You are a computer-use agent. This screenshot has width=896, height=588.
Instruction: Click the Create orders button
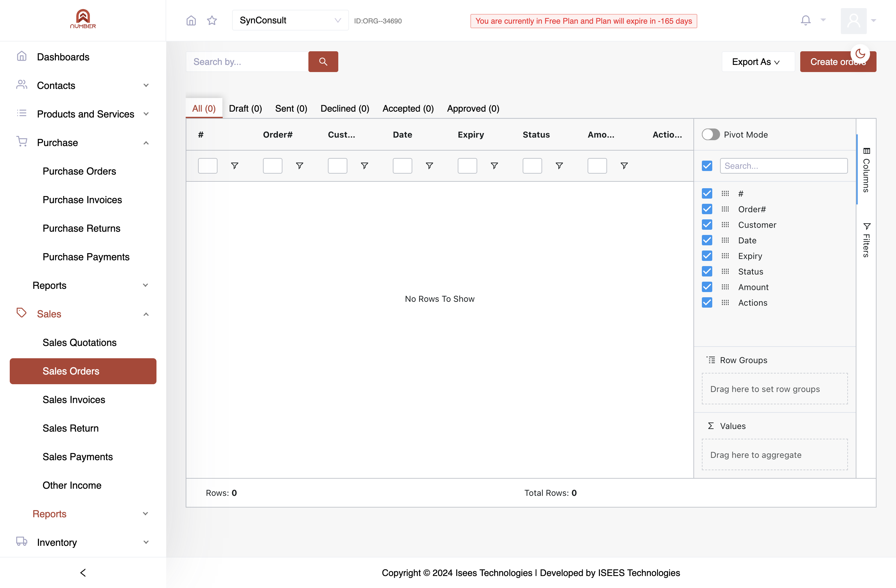838,62
